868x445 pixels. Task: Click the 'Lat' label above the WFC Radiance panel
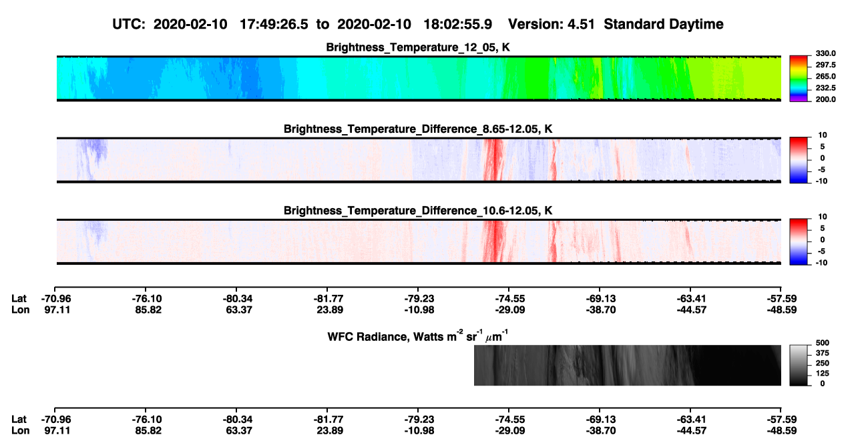[19, 299]
